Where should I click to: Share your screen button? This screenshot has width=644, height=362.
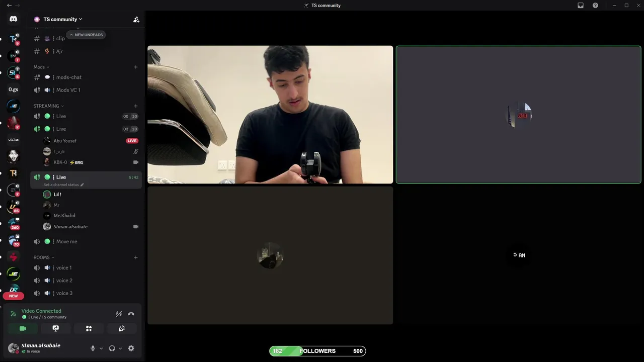[56, 328]
